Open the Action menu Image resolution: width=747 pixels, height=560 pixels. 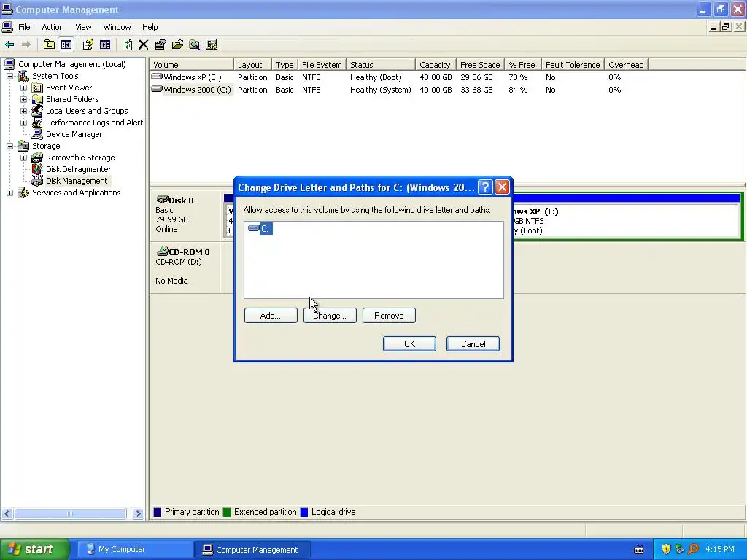[x=53, y=27]
